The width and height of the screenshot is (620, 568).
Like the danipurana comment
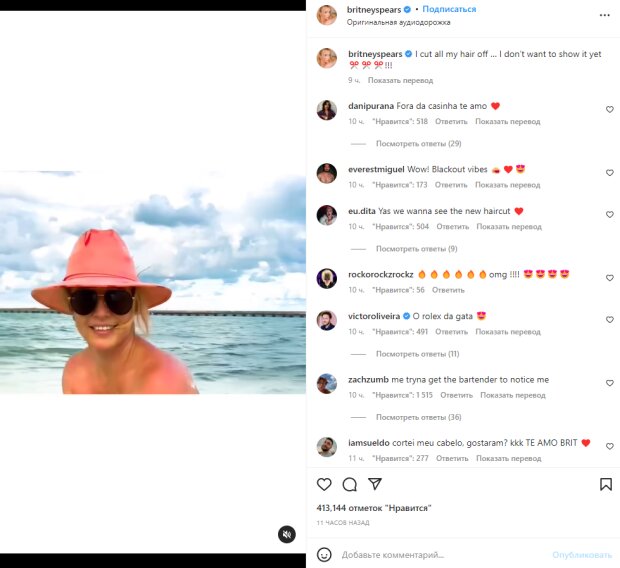pos(610,110)
